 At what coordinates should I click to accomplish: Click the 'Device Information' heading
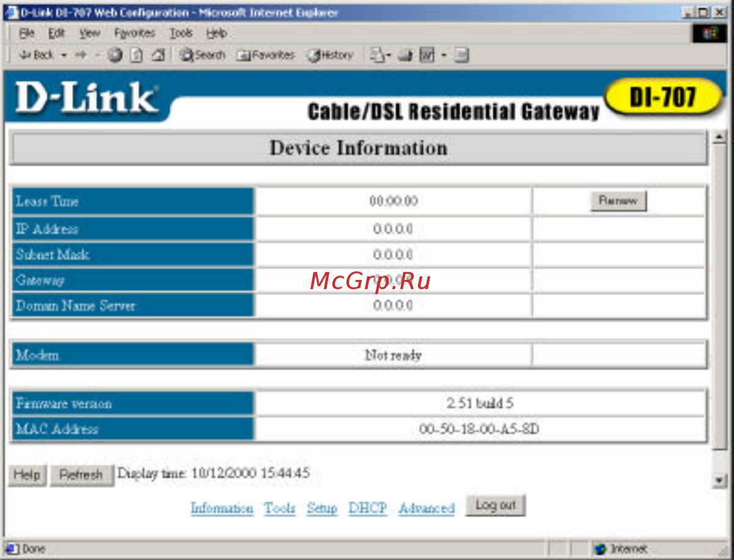coord(359,149)
